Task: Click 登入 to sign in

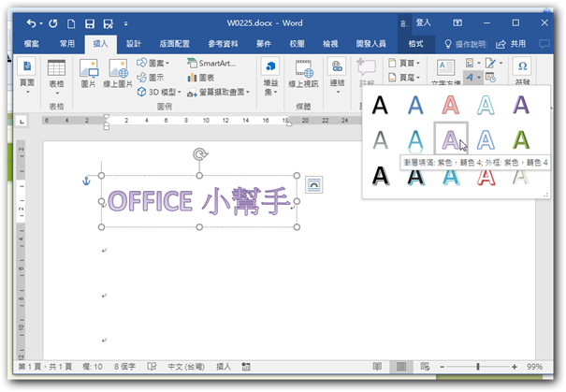Action: 423,22
